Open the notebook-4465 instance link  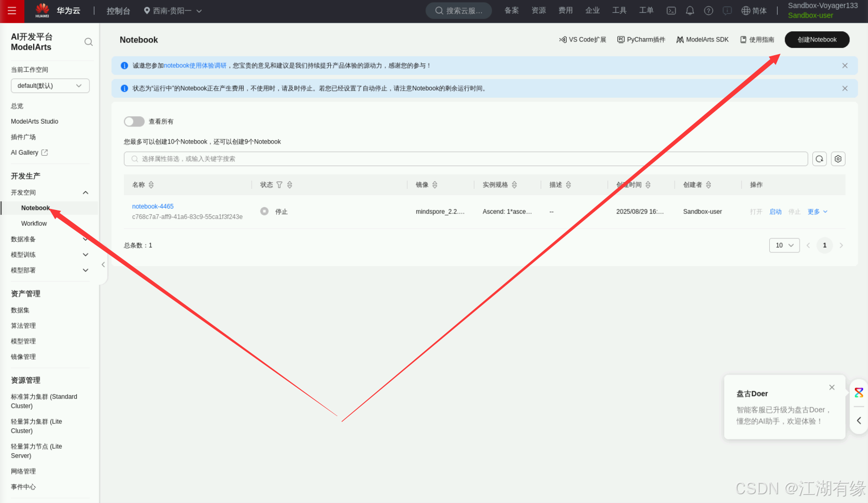click(x=153, y=207)
